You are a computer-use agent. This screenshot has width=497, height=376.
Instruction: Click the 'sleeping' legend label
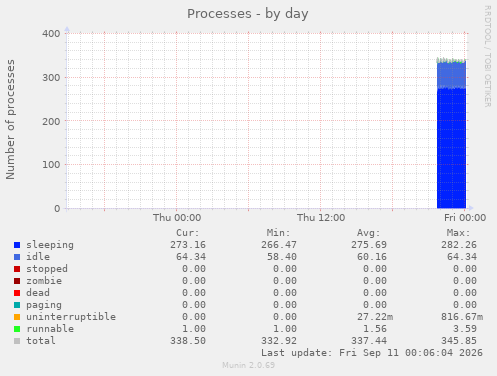(x=50, y=245)
